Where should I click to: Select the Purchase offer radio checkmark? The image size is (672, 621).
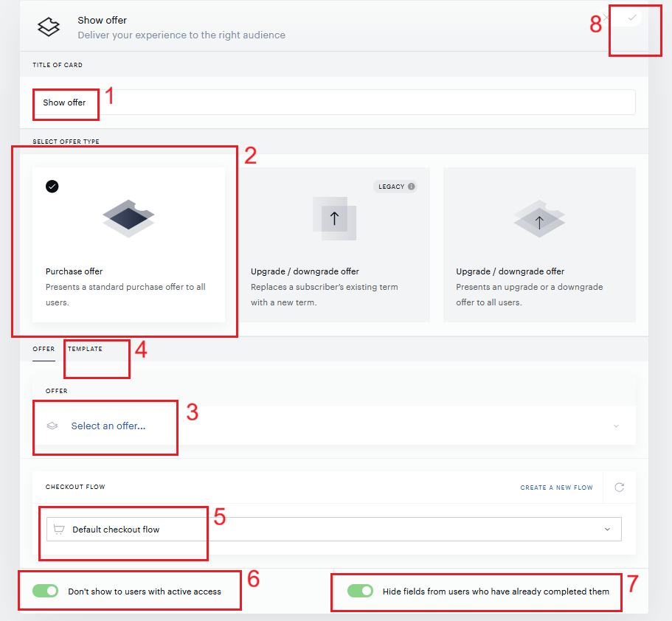coord(52,187)
